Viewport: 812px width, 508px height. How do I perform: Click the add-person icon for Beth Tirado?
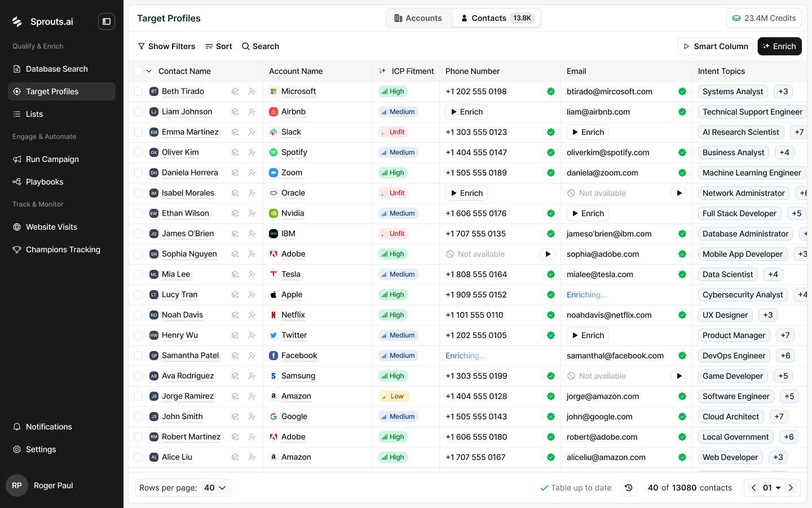[x=252, y=91]
